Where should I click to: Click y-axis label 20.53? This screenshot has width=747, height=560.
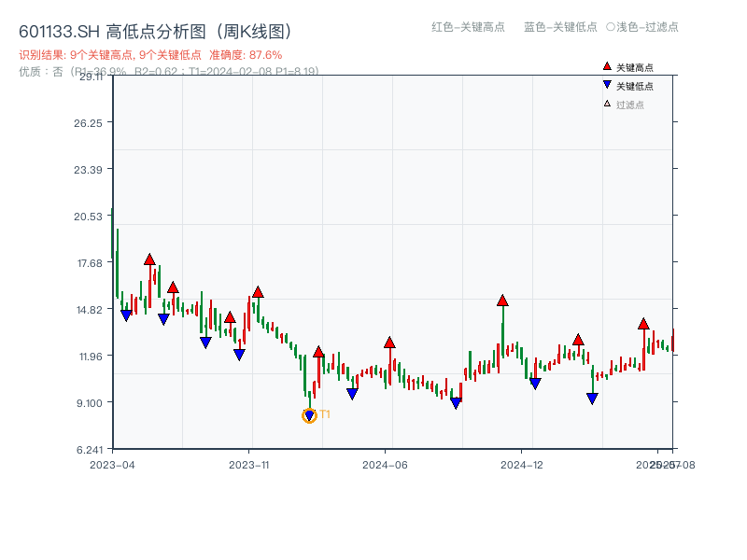pyautogui.click(x=88, y=217)
